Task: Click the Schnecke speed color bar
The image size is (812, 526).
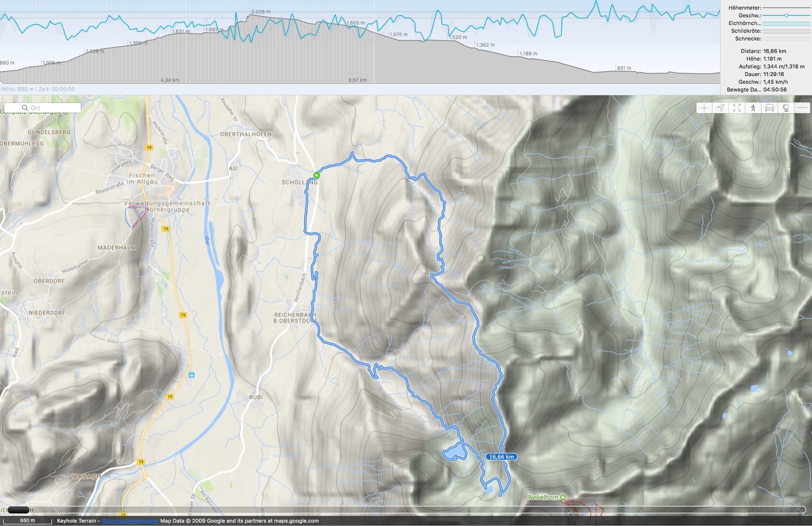Action: tap(786, 38)
